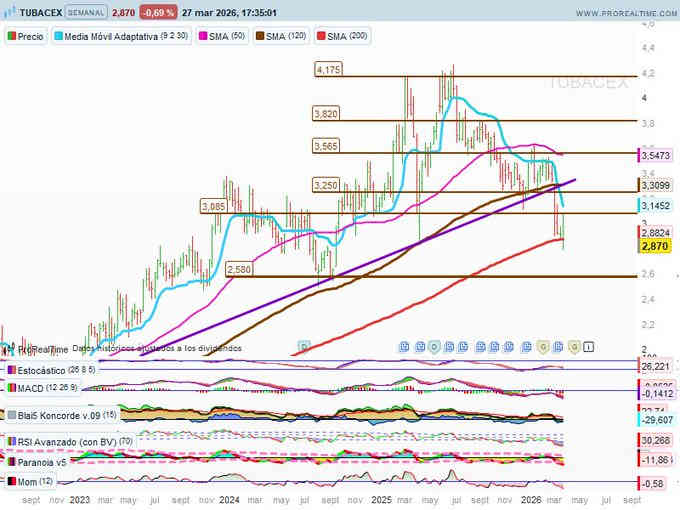
Task: Open Blai5 Koncorde v.09 indicator label
Action: tap(60, 415)
